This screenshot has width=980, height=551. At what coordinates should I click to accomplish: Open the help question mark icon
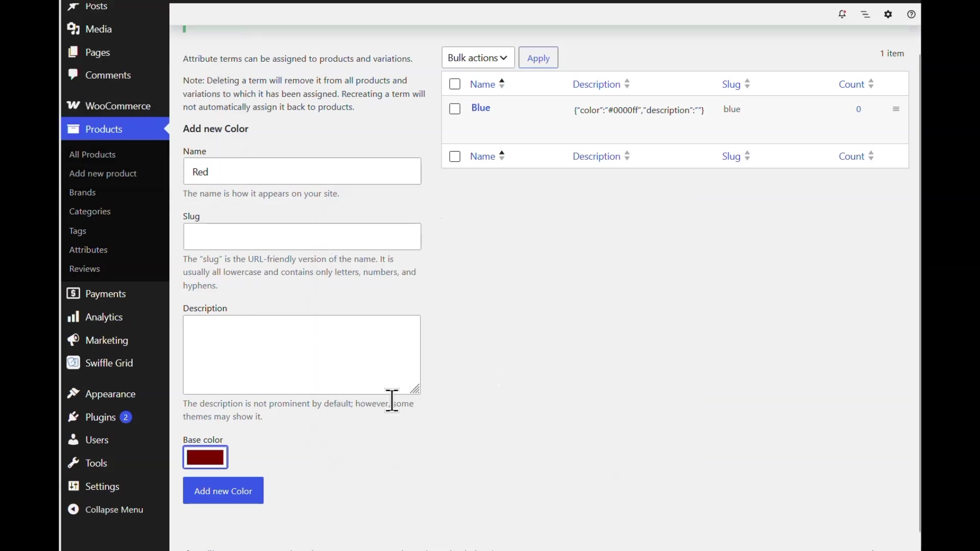[911, 14]
